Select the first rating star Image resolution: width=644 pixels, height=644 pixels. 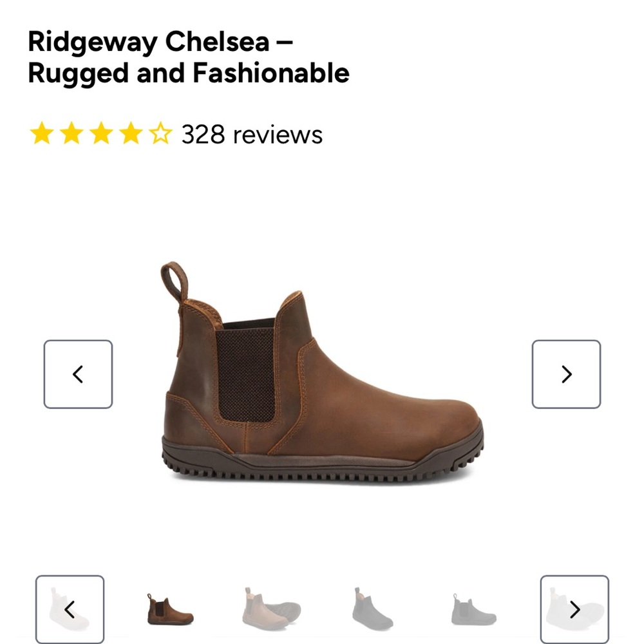41,134
